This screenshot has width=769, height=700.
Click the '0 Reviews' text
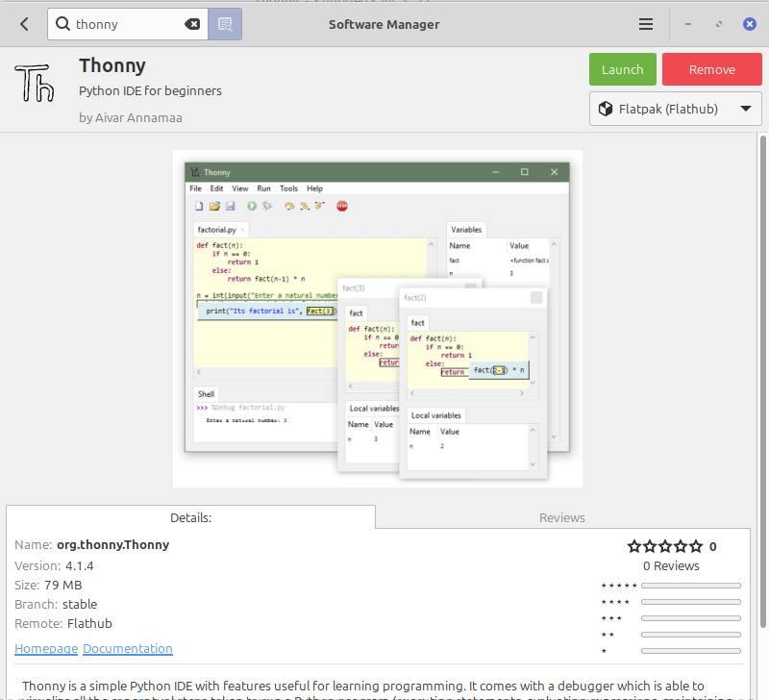[671, 566]
